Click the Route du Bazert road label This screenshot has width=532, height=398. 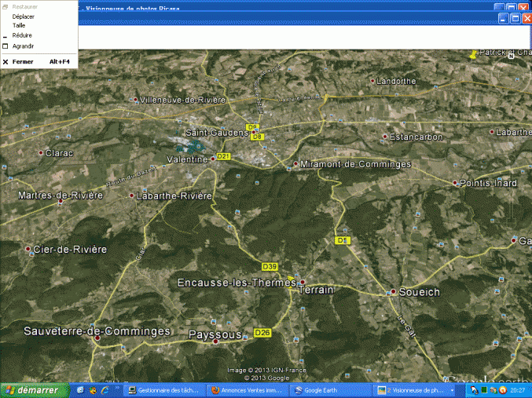click(131, 177)
